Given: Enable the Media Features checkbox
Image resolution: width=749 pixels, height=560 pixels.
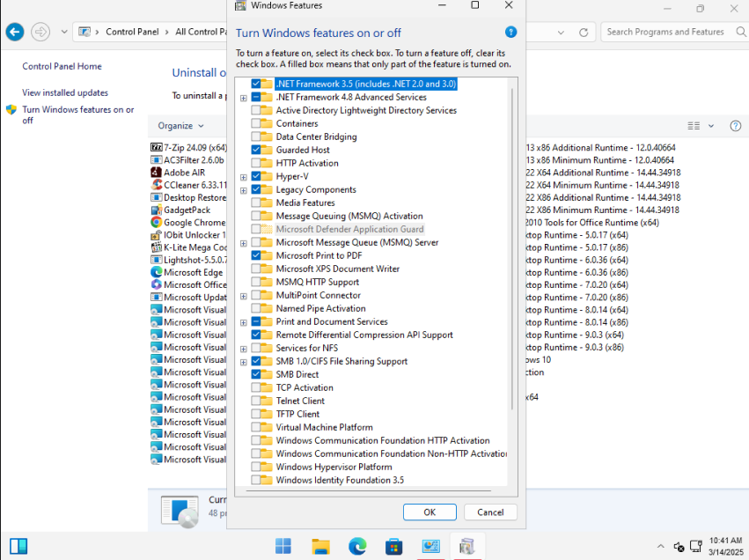Looking at the screenshot, I should pos(256,203).
